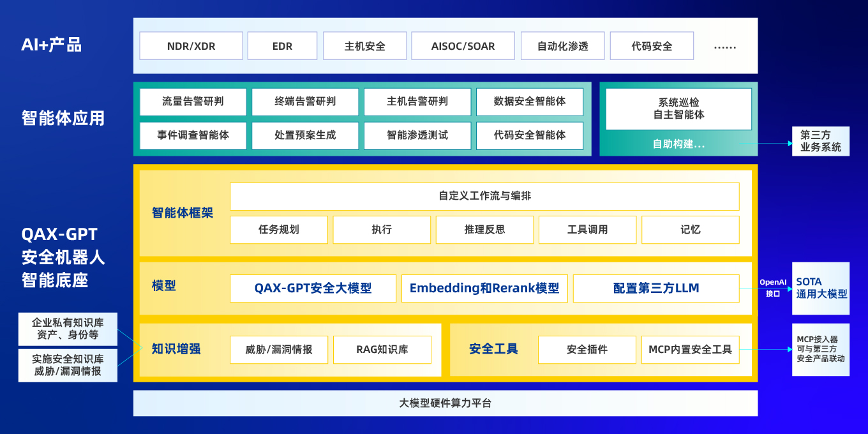This screenshot has width=868, height=434.
Task: Click the QAX-GPT 安全机器人 智能底座 title
Action: pos(63,257)
